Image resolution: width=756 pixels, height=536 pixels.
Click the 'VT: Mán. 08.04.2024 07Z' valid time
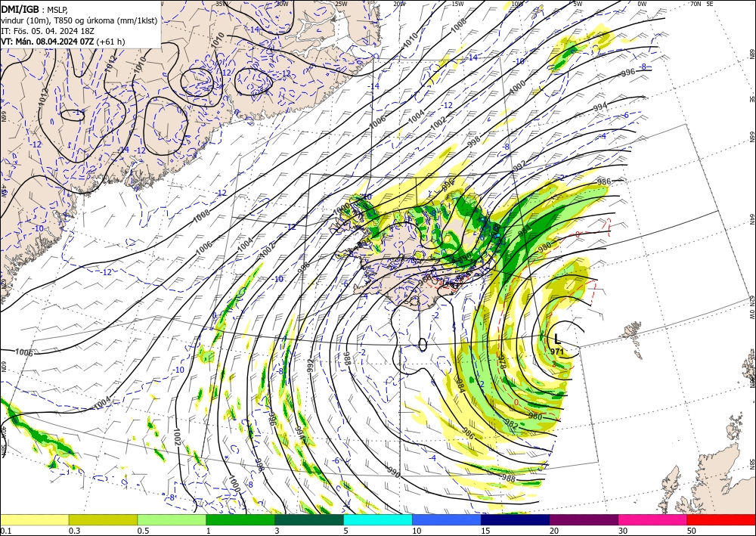tap(48, 42)
